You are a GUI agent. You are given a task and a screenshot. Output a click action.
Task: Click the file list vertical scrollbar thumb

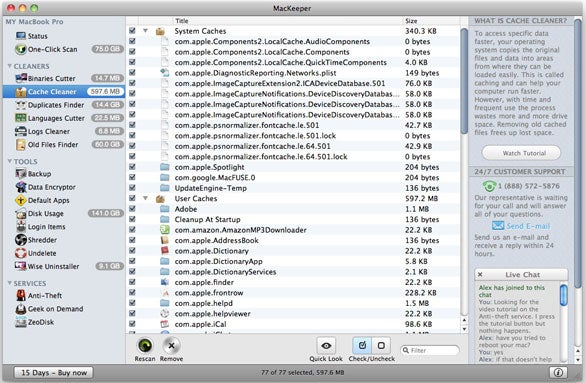pos(464,81)
